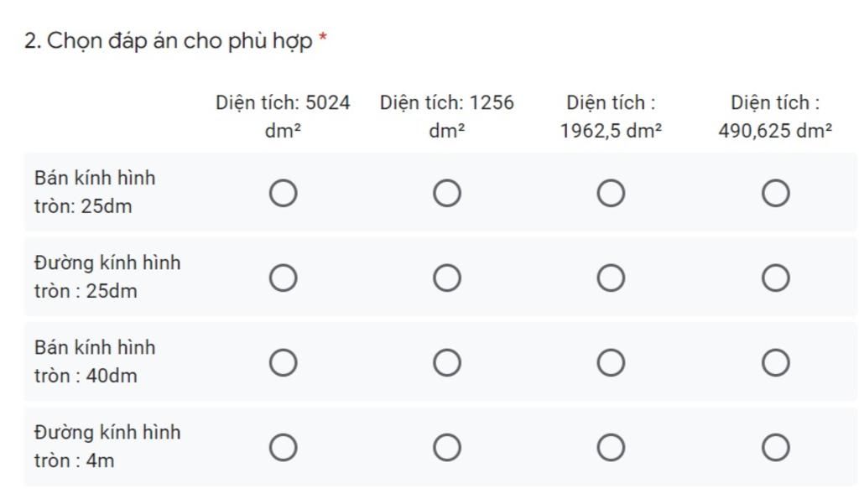Viewport: 859px width, 504px height.
Task: Pick 490,625 dm² for Bán kính 40dm row
Action: (776, 362)
